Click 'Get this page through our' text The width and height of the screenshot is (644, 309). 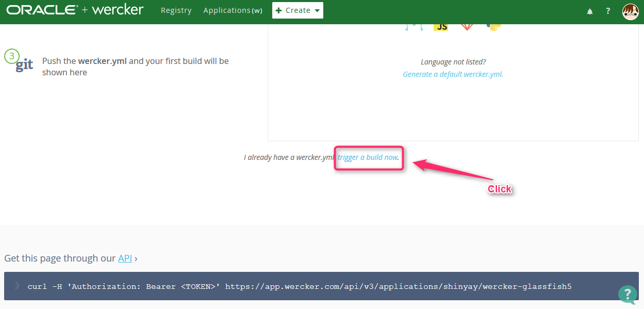point(60,258)
